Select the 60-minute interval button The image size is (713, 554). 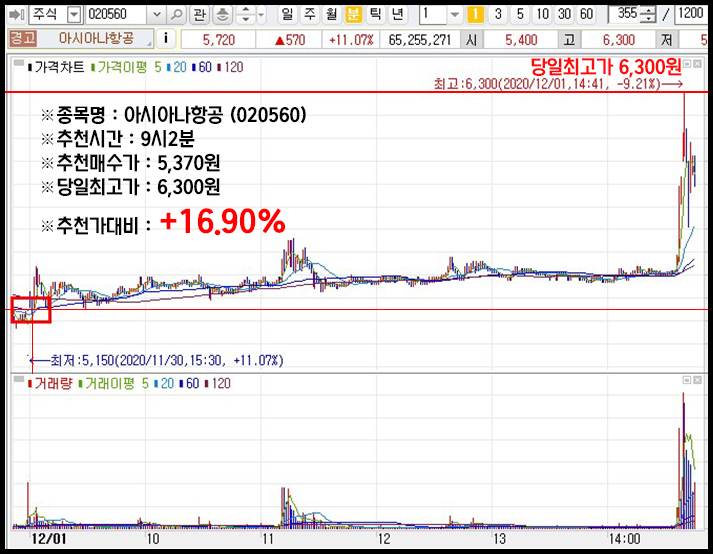[x=587, y=14]
